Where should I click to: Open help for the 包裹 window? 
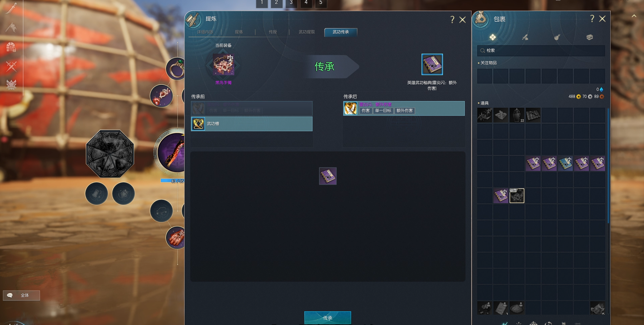click(x=592, y=19)
